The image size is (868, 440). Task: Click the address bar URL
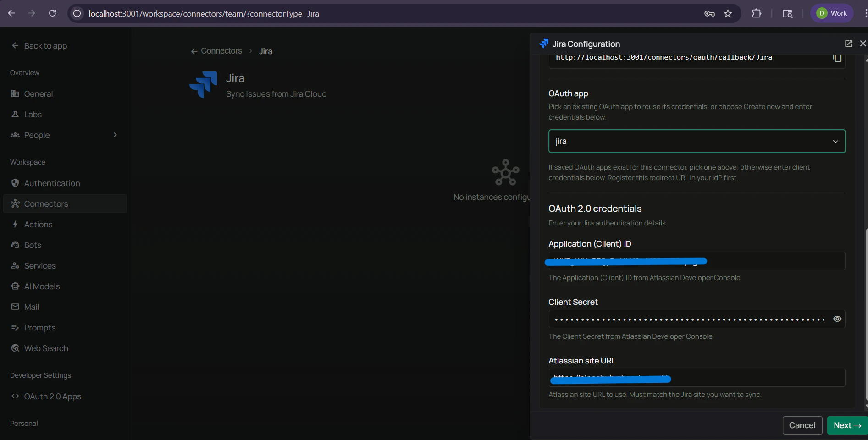pyautogui.click(x=204, y=14)
